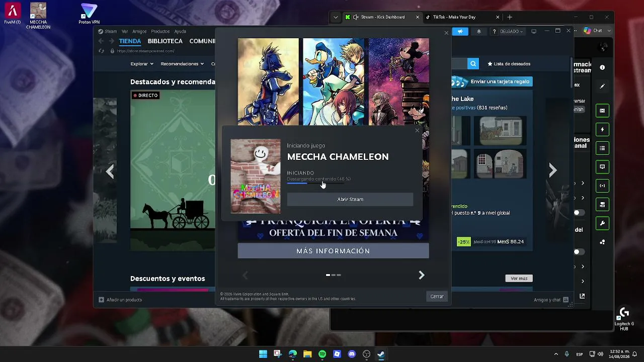The width and height of the screenshot is (644, 362).
Task: Open the Windows Start menu
Action: (x=263, y=354)
